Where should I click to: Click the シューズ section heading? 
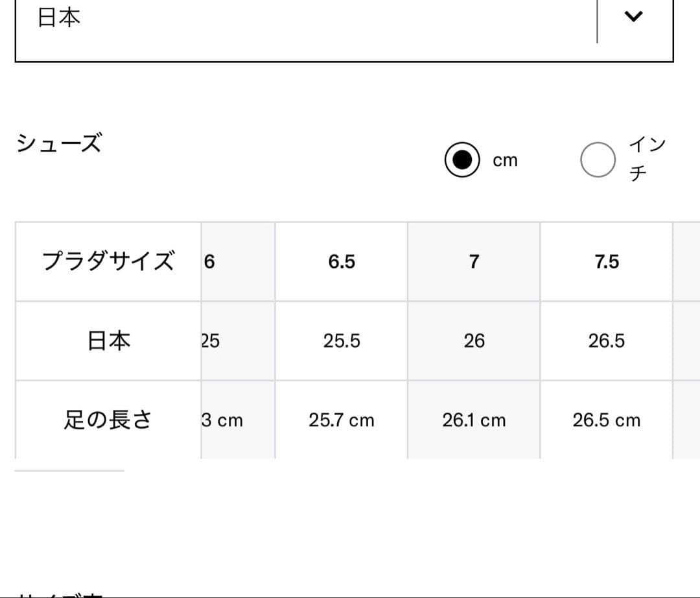[59, 143]
